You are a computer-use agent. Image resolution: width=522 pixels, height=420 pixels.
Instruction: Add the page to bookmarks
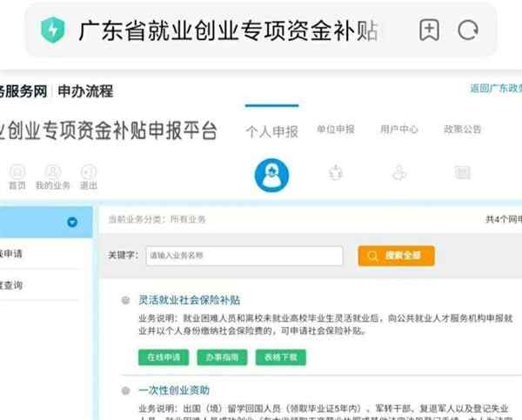(429, 30)
